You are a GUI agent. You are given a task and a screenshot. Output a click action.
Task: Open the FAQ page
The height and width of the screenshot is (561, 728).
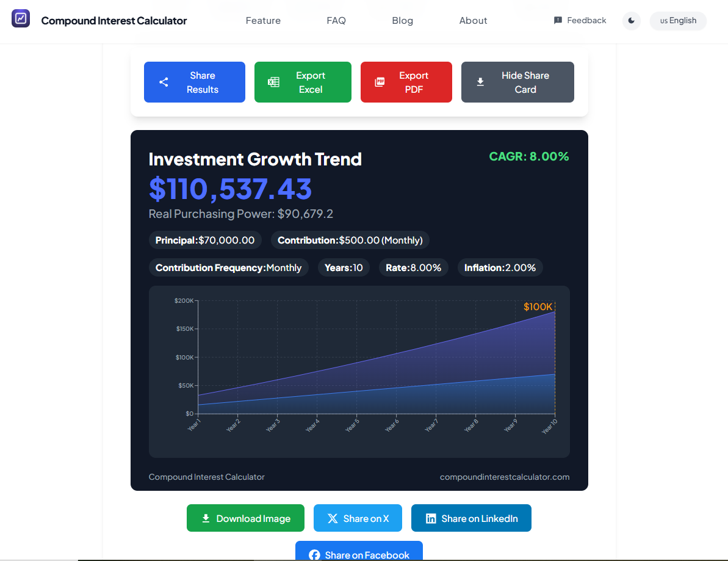point(336,20)
